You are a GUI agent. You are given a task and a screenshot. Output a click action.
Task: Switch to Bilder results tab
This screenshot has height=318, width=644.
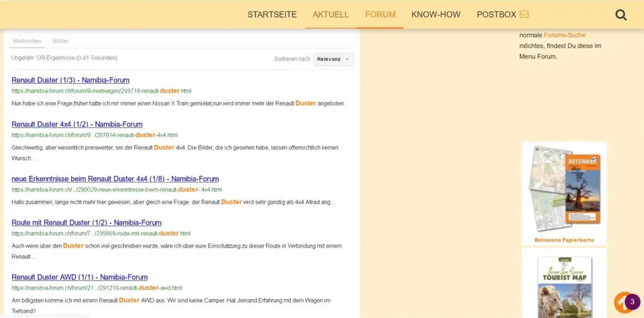click(61, 41)
